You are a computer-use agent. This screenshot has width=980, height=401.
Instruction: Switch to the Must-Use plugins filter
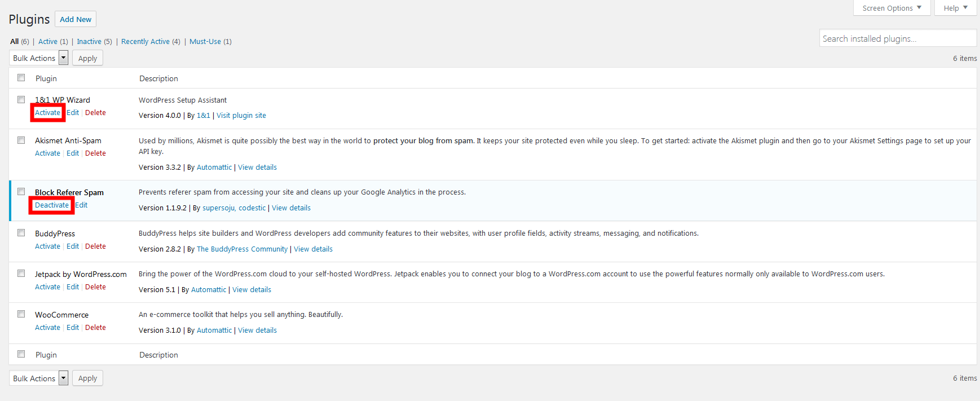[x=205, y=42]
